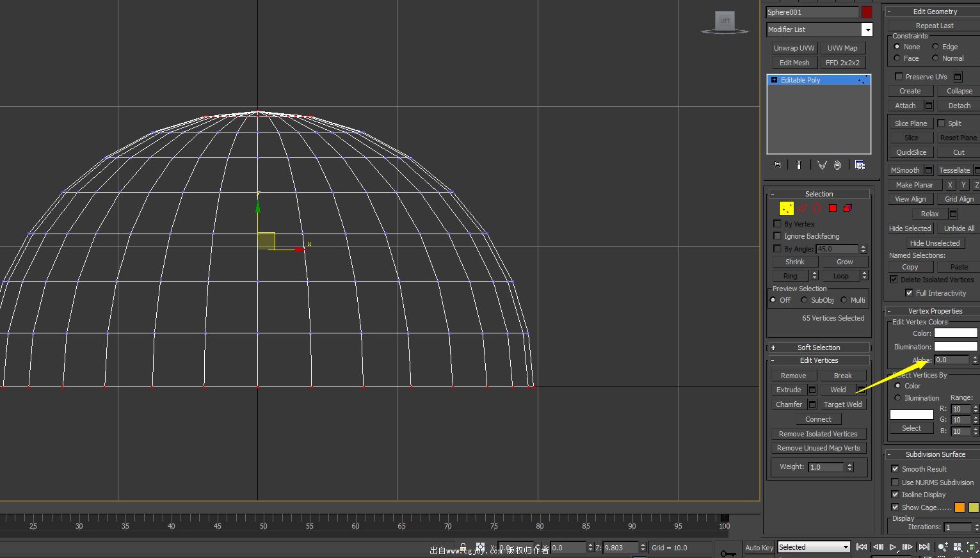Toggle Pin Stack icon under modifier stack
This screenshot has height=558, width=980.
pos(776,165)
